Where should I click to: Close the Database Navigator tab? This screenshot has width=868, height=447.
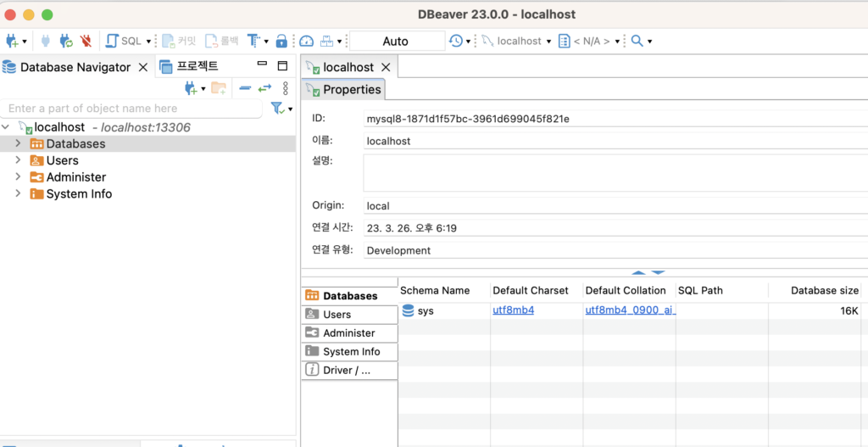pyautogui.click(x=142, y=68)
